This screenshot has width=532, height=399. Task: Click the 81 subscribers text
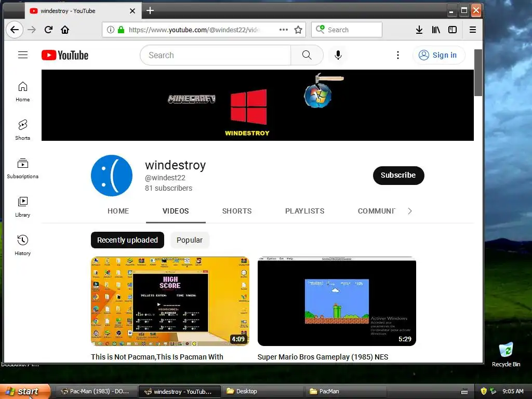(169, 188)
